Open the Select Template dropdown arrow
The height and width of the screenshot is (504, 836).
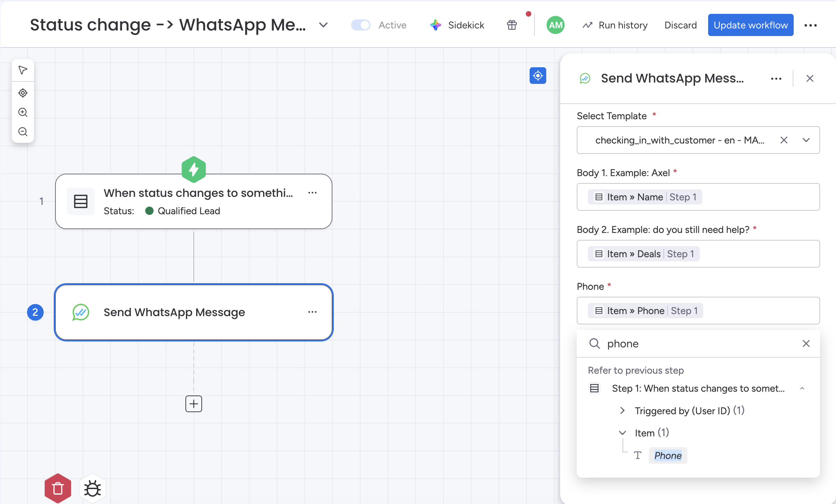806,140
